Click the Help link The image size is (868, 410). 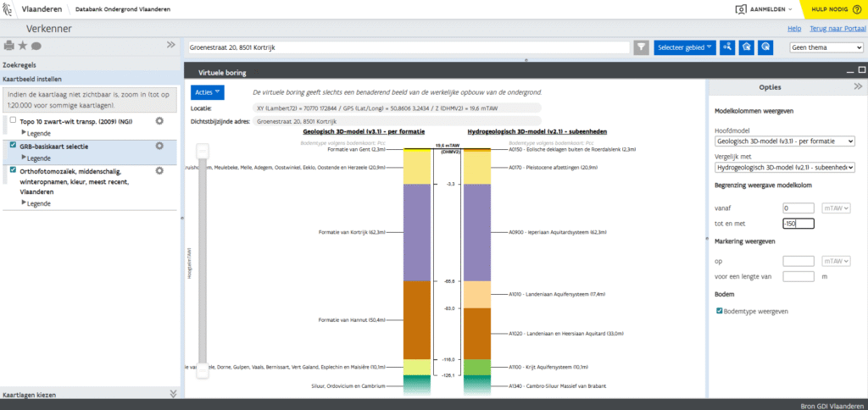794,29
